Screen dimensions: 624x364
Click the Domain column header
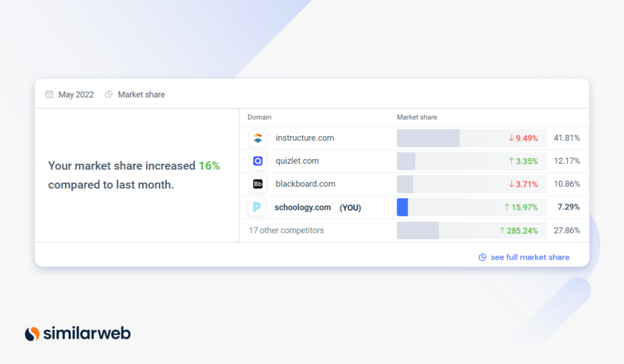pyautogui.click(x=259, y=118)
